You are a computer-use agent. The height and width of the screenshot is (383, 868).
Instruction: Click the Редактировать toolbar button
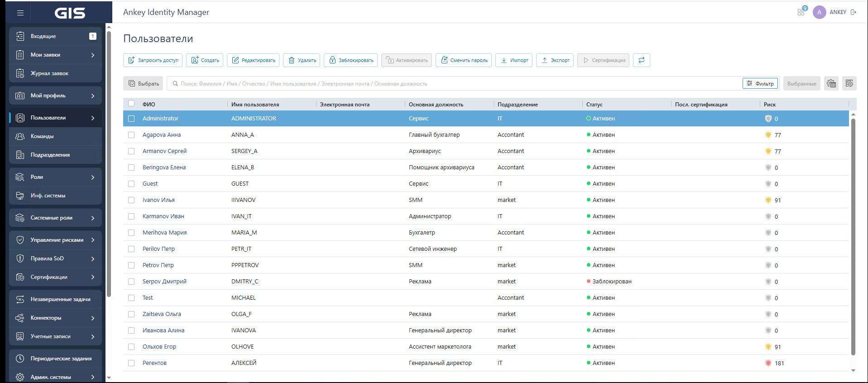point(253,60)
